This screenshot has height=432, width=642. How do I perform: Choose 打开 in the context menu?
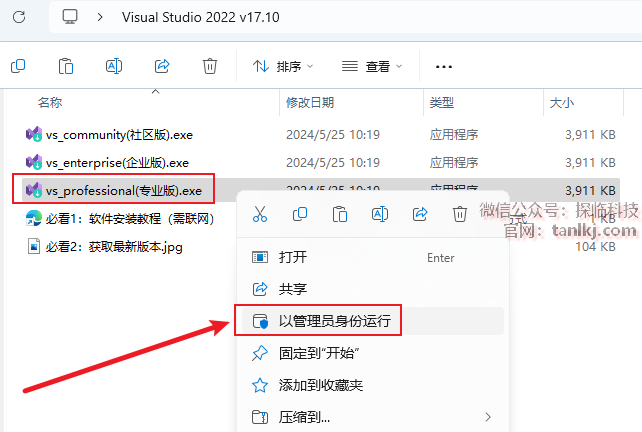pos(373,258)
